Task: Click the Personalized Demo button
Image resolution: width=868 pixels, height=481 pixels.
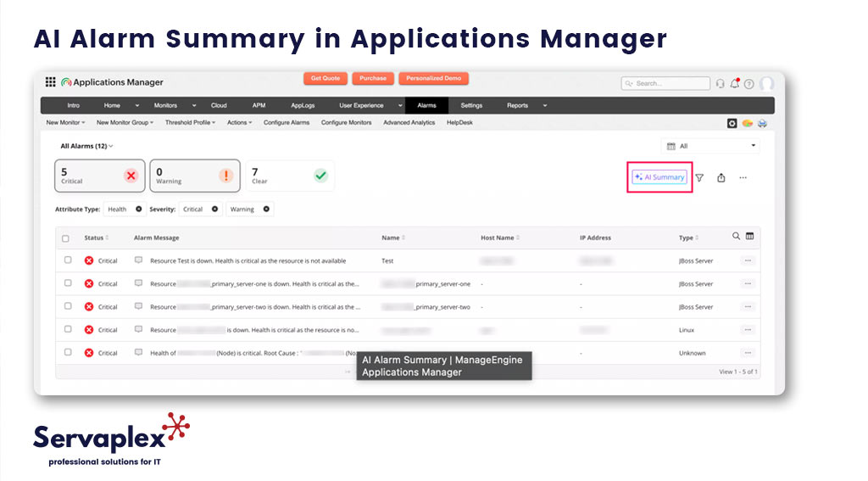Action: tap(433, 79)
